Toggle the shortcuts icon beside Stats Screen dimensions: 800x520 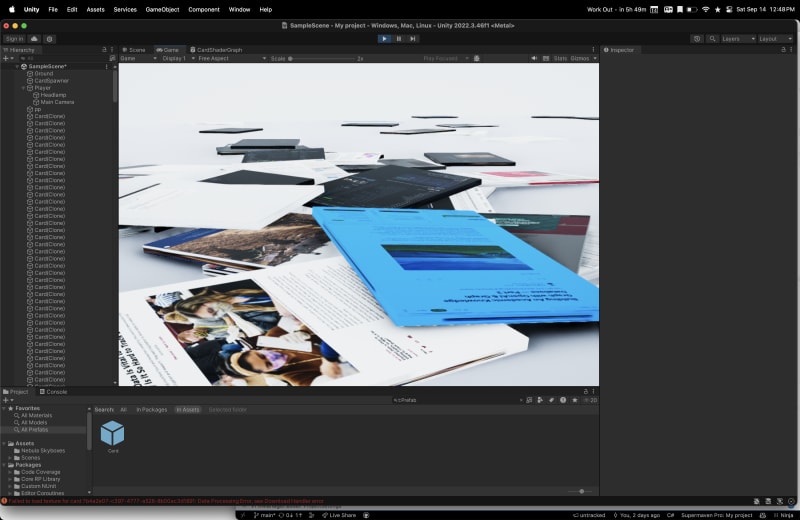546,59
